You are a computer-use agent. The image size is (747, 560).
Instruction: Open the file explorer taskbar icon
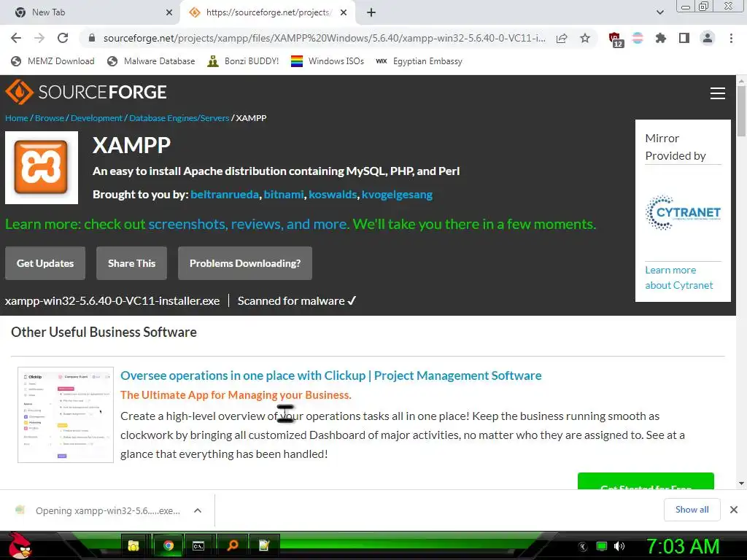point(134,545)
